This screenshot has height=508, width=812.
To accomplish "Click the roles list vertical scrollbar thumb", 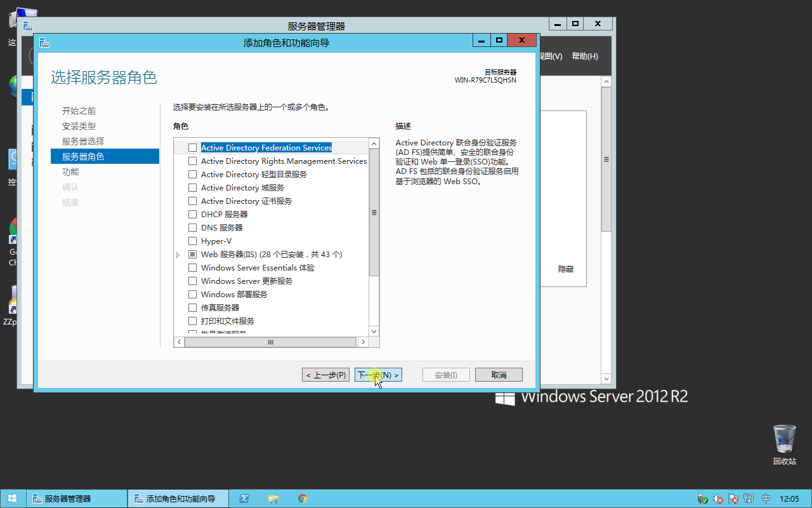I will point(374,213).
